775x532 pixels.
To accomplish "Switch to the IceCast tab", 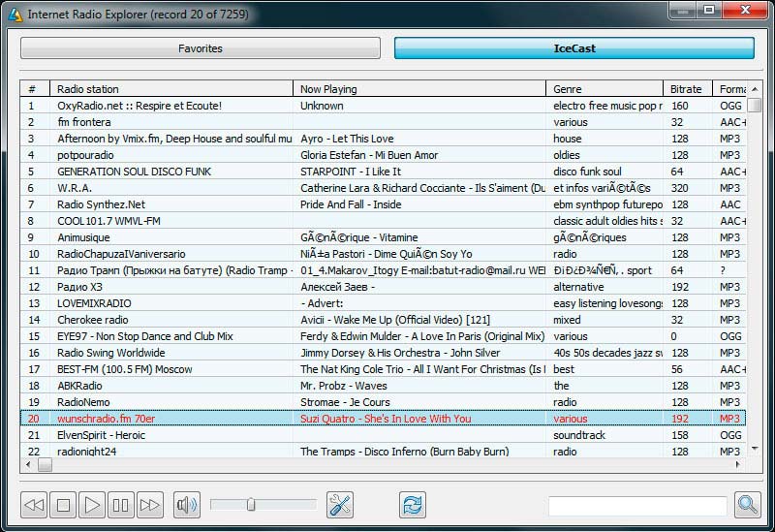I will (x=574, y=48).
